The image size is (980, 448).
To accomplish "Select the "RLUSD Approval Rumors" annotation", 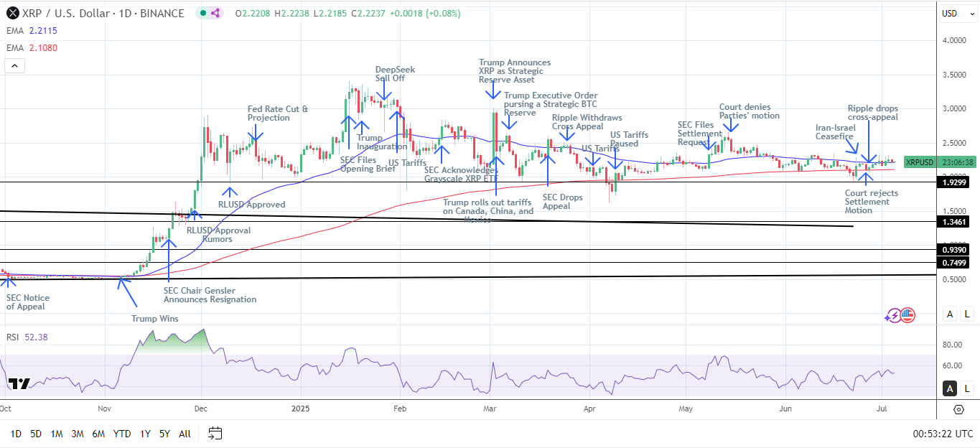I will pos(219,235).
